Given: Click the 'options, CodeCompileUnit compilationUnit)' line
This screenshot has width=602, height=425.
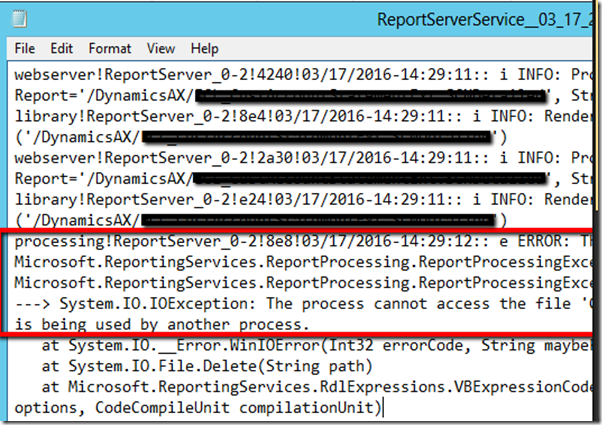Looking at the screenshot, I should [198, 408].
